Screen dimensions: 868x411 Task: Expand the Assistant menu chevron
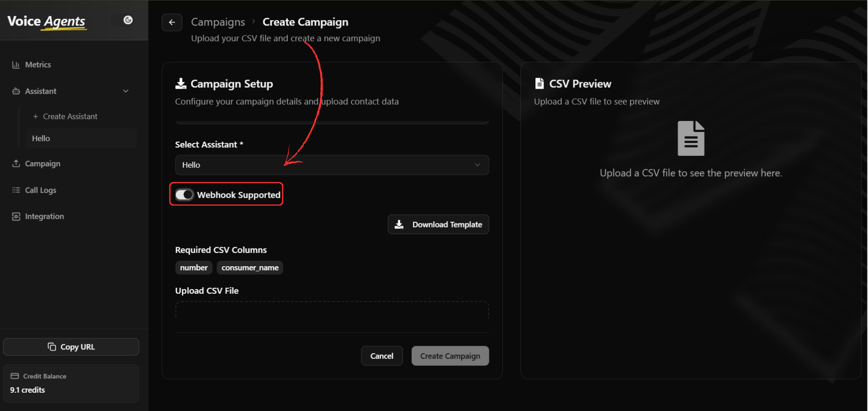[126, 91]
